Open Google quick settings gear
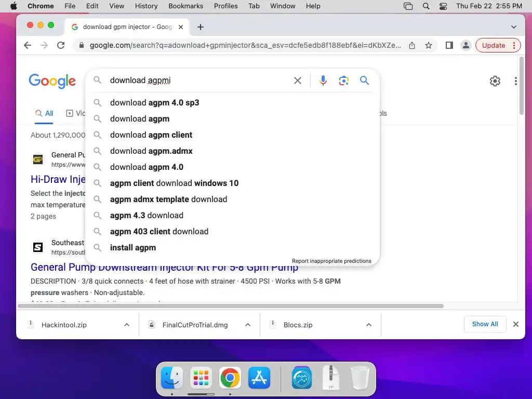This screenshot has width=532, height=399. (x=495, y=81)
